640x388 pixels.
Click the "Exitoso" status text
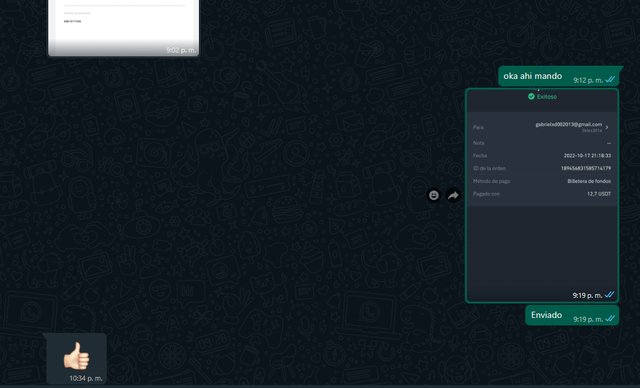547,97
